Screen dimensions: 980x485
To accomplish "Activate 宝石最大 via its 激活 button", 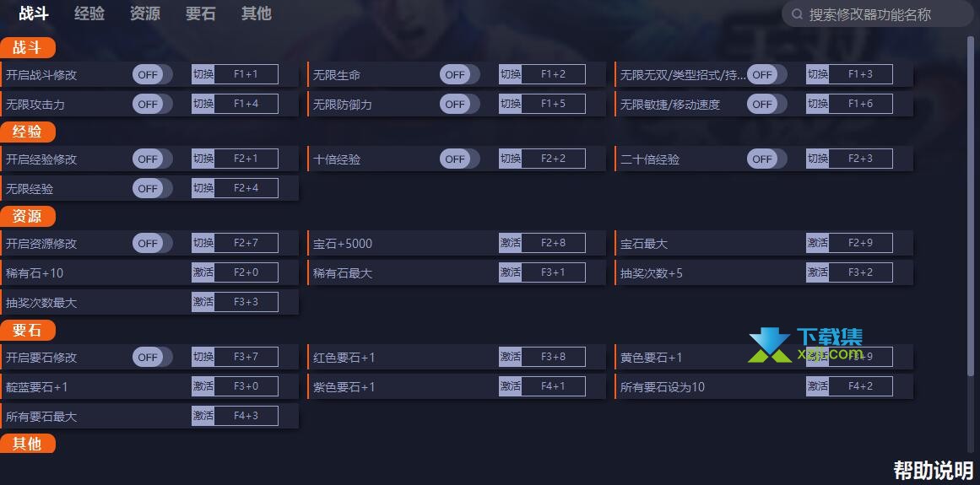I will (817, 243).
